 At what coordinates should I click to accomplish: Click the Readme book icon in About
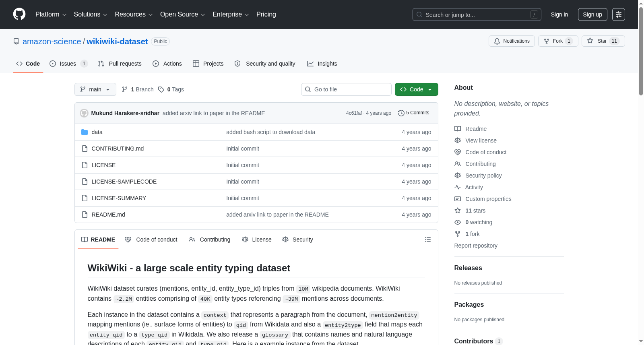click(x=458, y=129)
